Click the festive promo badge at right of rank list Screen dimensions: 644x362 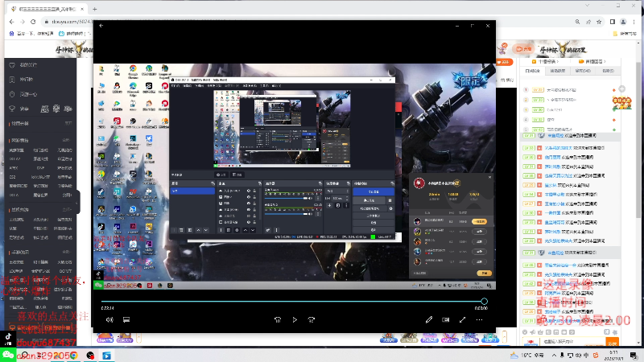[621, 103]
